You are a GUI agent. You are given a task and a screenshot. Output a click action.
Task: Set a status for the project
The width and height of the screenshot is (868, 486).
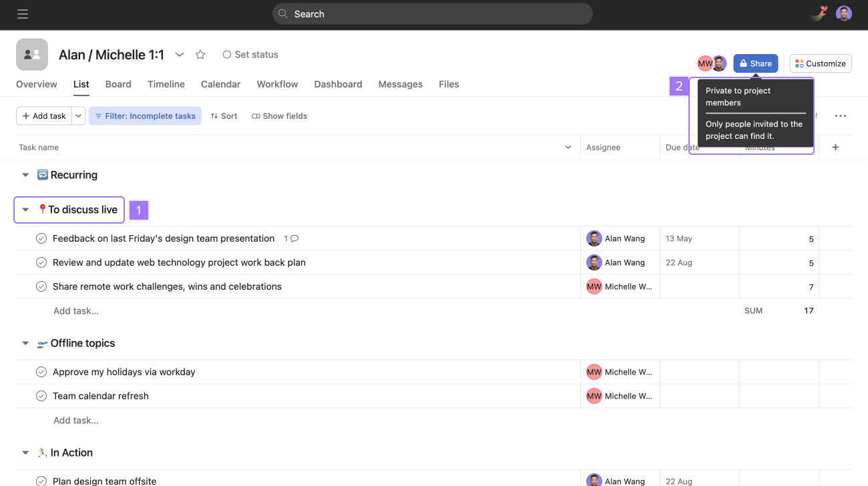(250, 54)
